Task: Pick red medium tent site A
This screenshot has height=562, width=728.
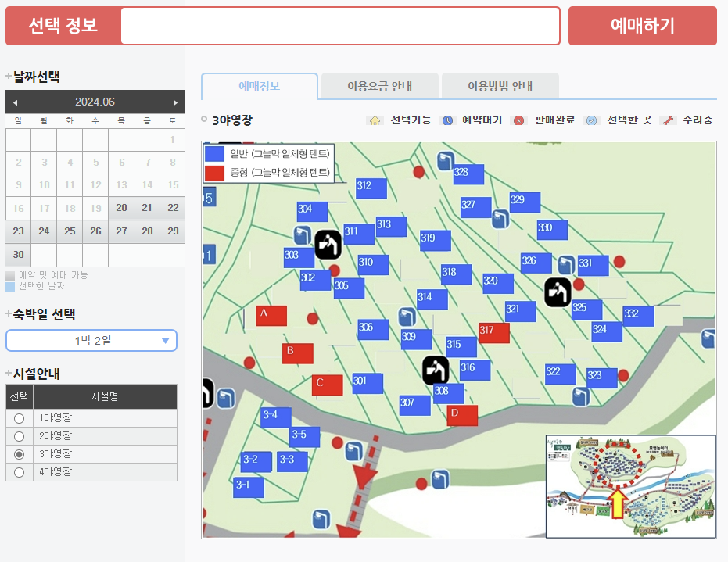Action: (271, 316)
